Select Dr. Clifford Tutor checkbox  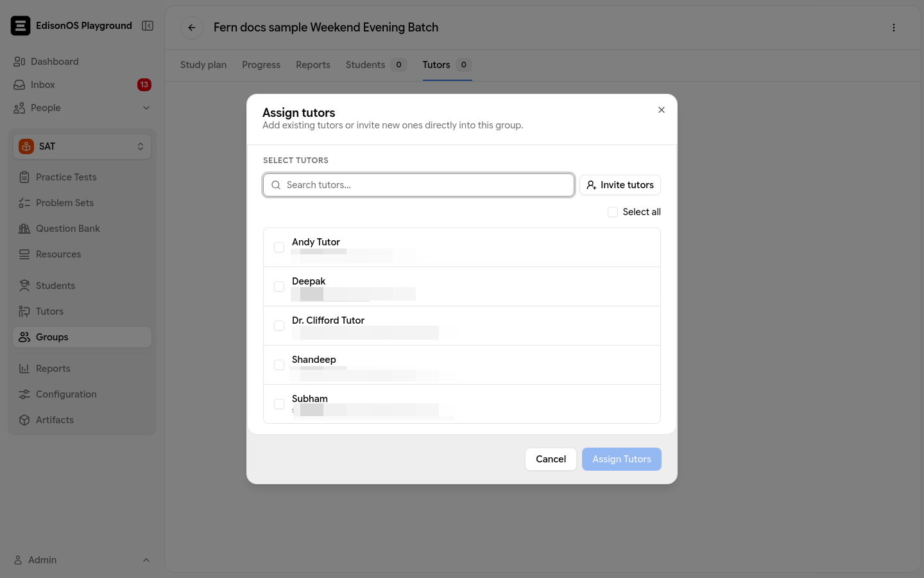pos(279,326)
